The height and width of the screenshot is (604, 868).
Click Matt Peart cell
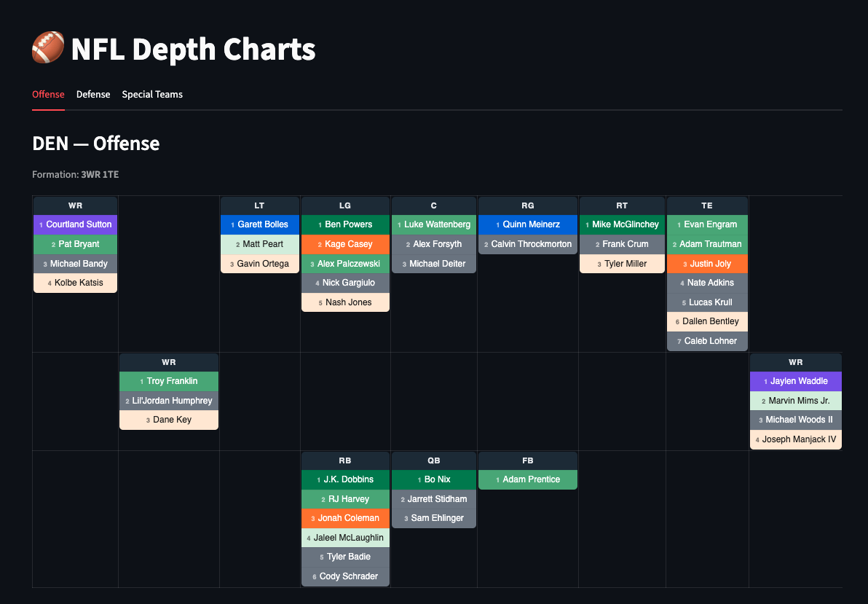(260, 244)
